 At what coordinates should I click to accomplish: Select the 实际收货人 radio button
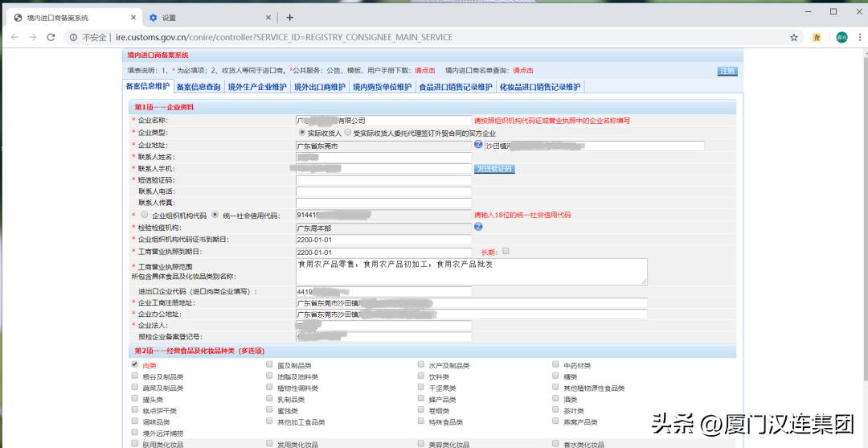point(301,133)
